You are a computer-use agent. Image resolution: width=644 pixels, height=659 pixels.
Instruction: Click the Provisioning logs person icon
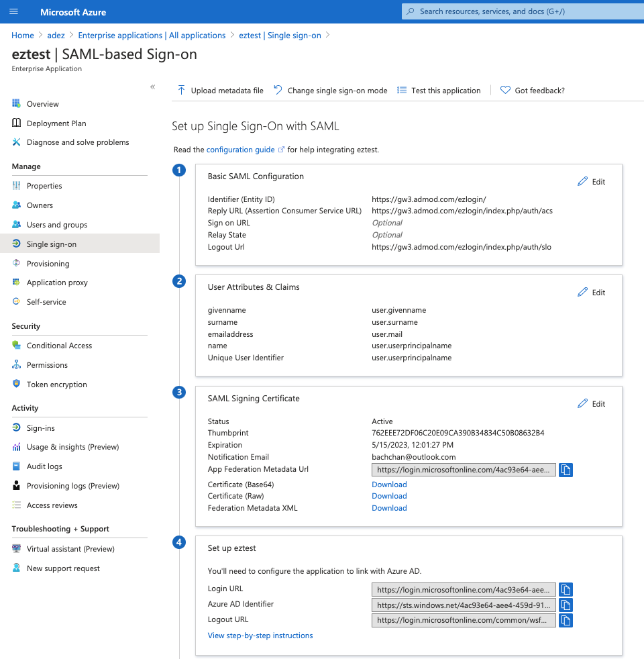click(16, 485)
